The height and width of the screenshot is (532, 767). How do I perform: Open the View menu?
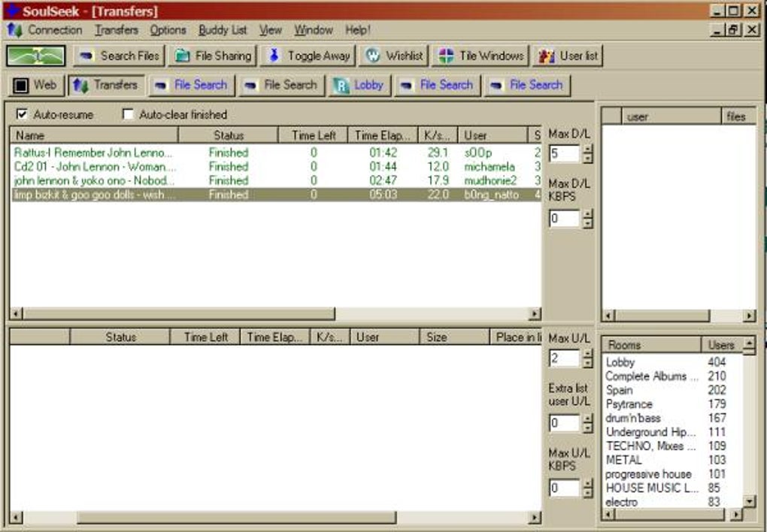tap(271, 30)
